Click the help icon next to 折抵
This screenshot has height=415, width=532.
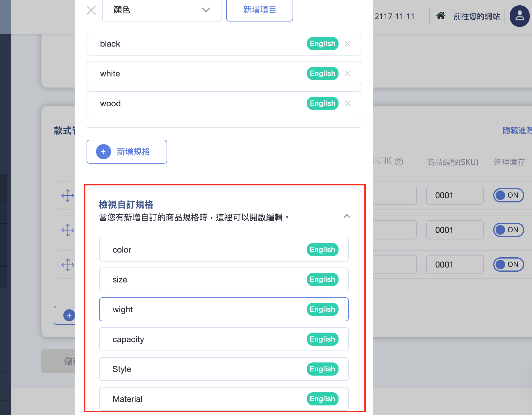coord(399,162)
